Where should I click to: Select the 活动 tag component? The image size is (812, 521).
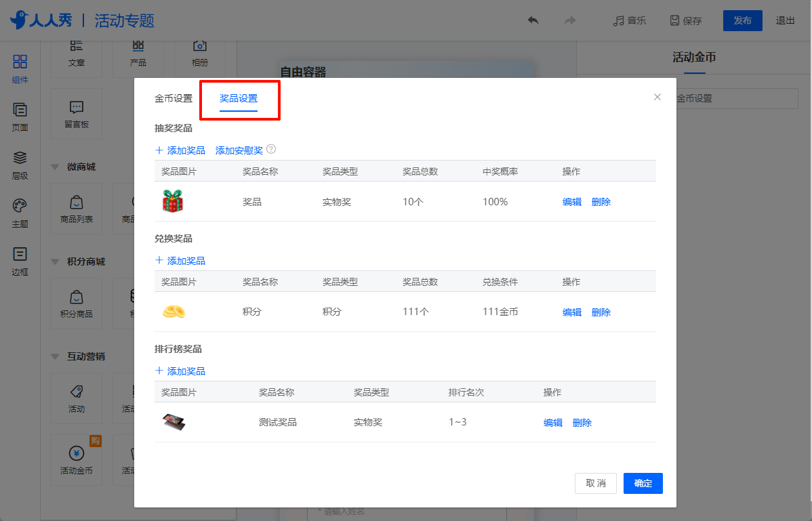coord(77,398)
